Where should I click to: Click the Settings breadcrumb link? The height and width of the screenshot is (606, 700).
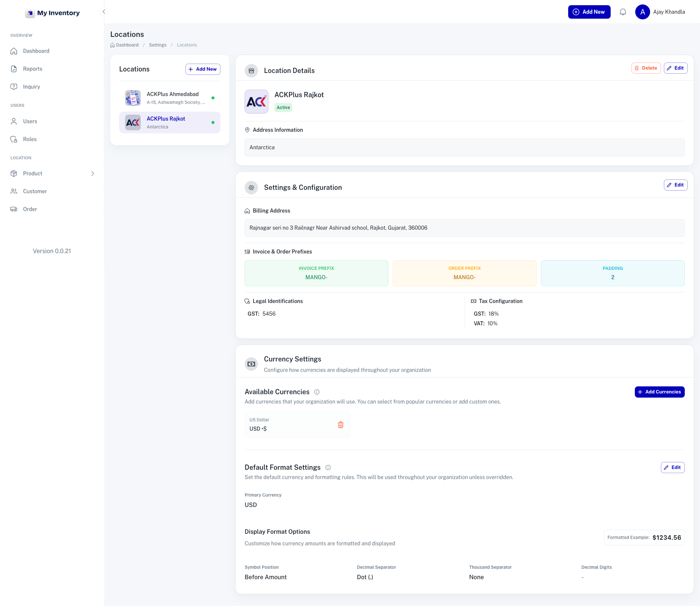pos(157,45)
